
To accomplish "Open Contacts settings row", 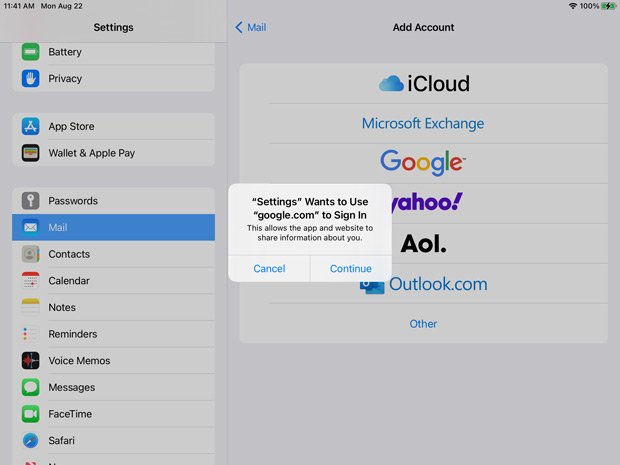I will [x=113, y=254].
